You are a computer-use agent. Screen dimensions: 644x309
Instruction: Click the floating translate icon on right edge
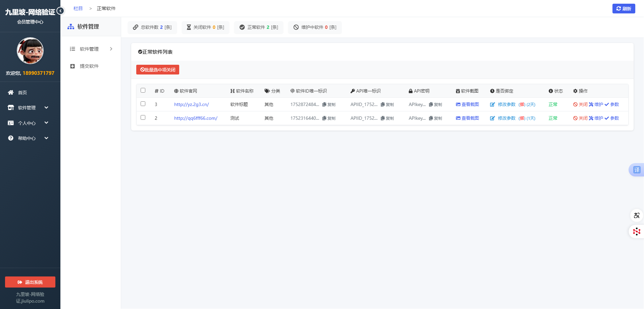click(x=636, y=170)
